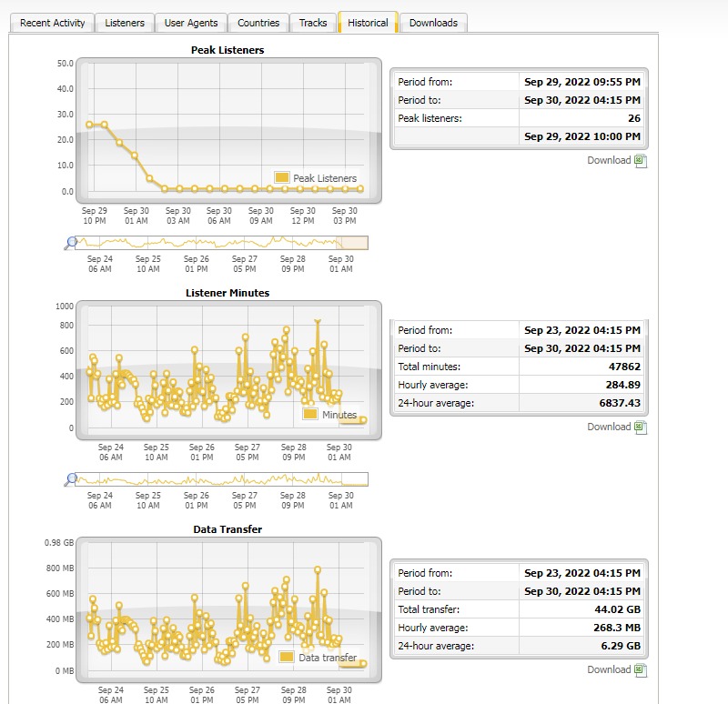Go to the User Agents tab
This screenshot has height=704, width=728.
point(190,23)
